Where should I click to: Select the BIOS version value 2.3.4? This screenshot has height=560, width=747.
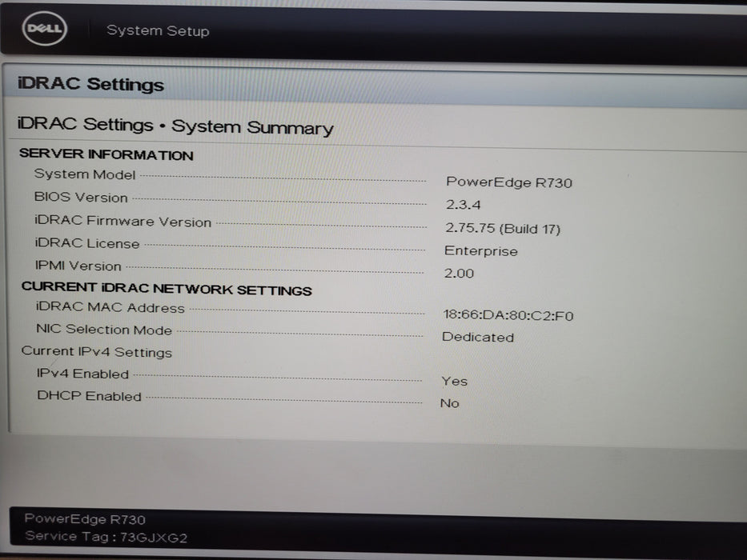(x=463, y=205)
